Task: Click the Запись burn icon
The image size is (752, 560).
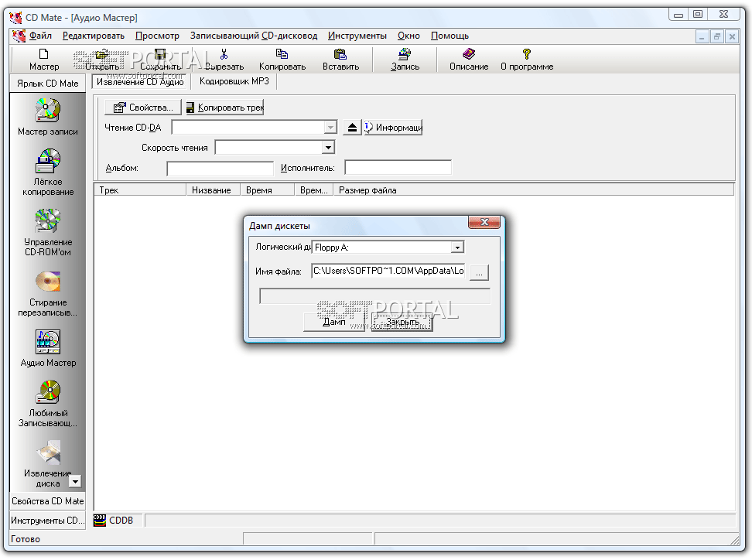Action: 405,54
